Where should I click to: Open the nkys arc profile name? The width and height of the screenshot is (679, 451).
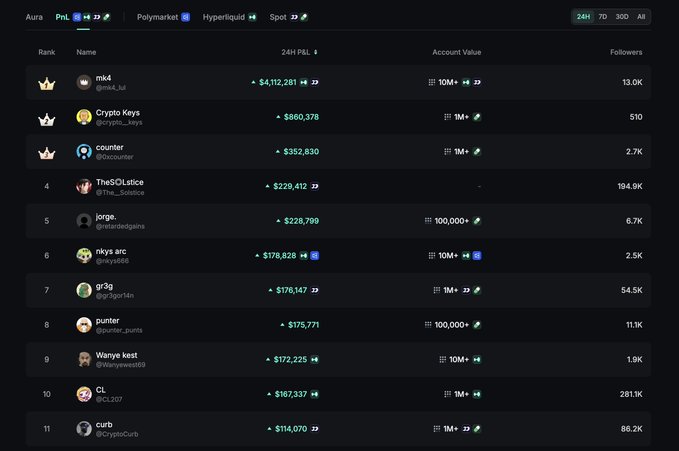click(111, 251)
